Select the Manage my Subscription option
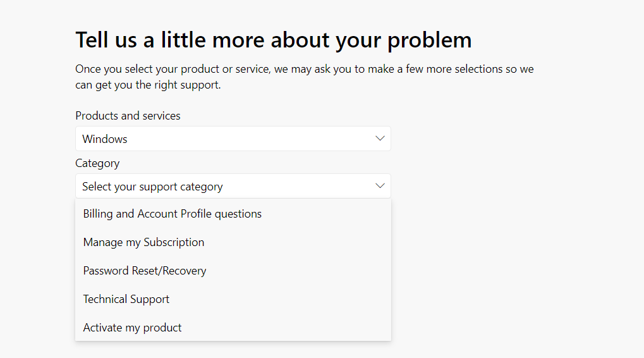 [x=143, y=242]
